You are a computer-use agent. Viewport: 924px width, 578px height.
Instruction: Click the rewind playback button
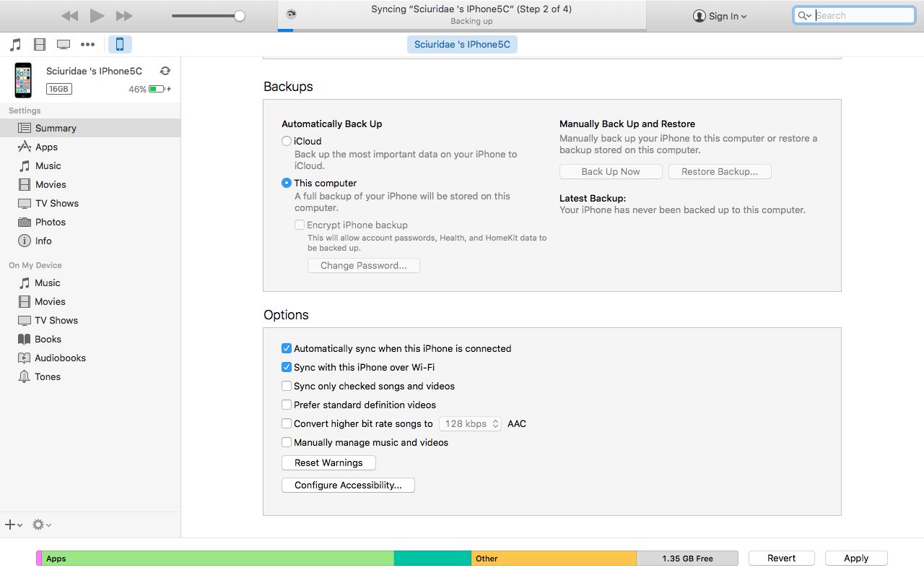click(69, 16)
